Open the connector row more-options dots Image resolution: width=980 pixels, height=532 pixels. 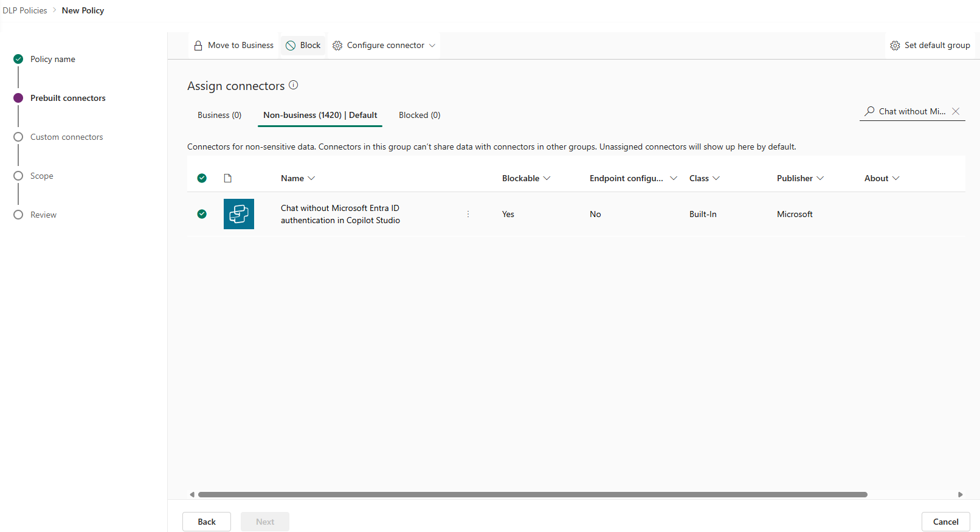[468, 214]
